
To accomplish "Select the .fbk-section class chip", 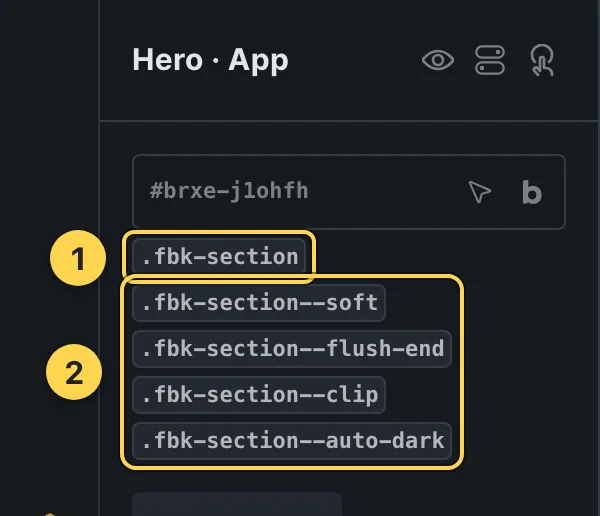I will click(x=219, y=256).
